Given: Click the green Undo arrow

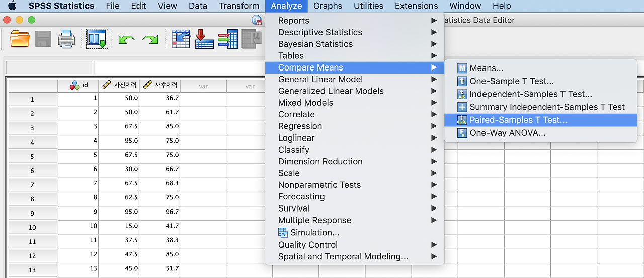Looking at the screenshot, I should click(x=126, y=39).
